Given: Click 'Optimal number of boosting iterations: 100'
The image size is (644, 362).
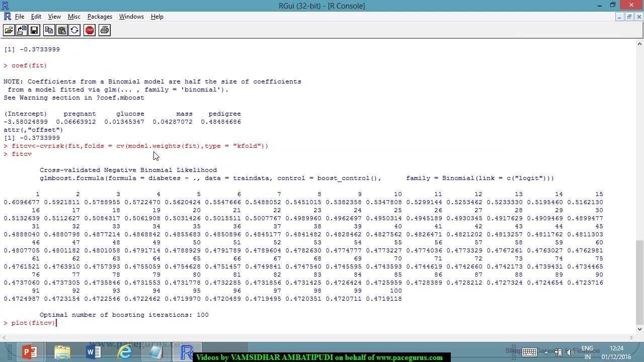Looking at the screenshot, I should coord(124,315).
